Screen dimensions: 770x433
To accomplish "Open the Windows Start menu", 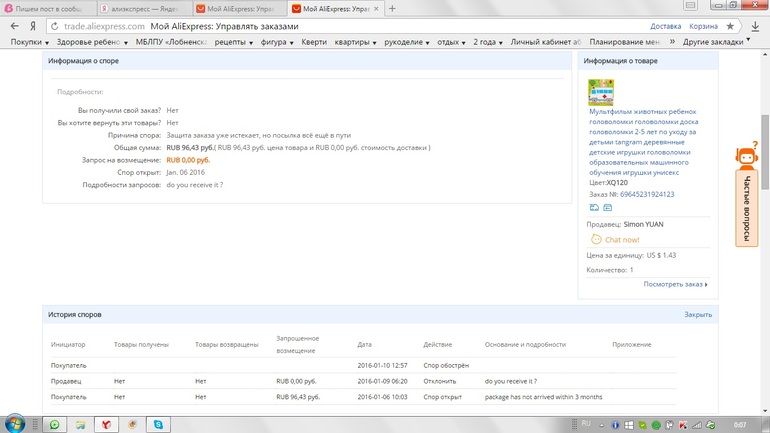I will point(15,424).
